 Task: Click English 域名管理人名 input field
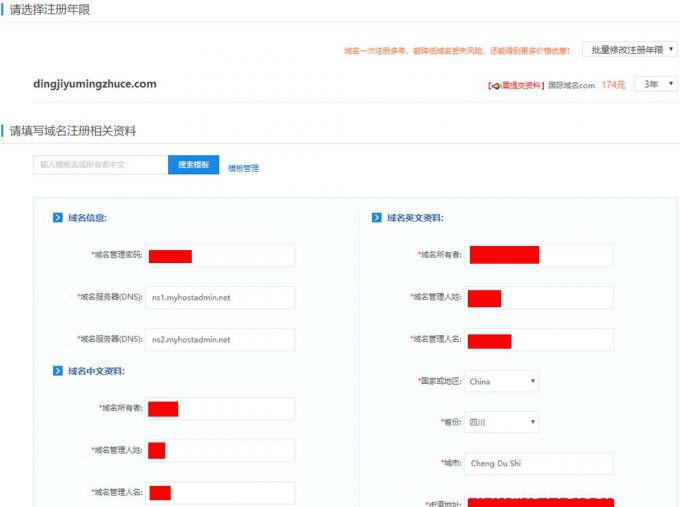click(539, 340)
